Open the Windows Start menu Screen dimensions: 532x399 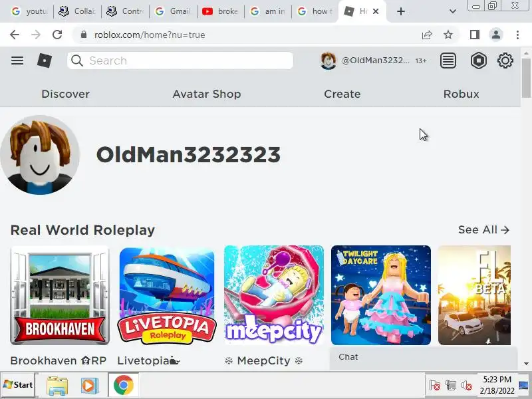point(18,385)
